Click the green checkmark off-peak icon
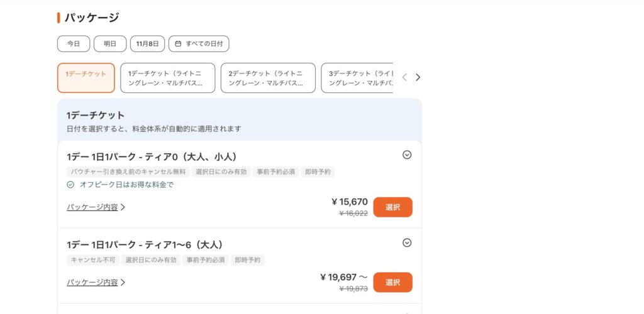 point(70,185)
